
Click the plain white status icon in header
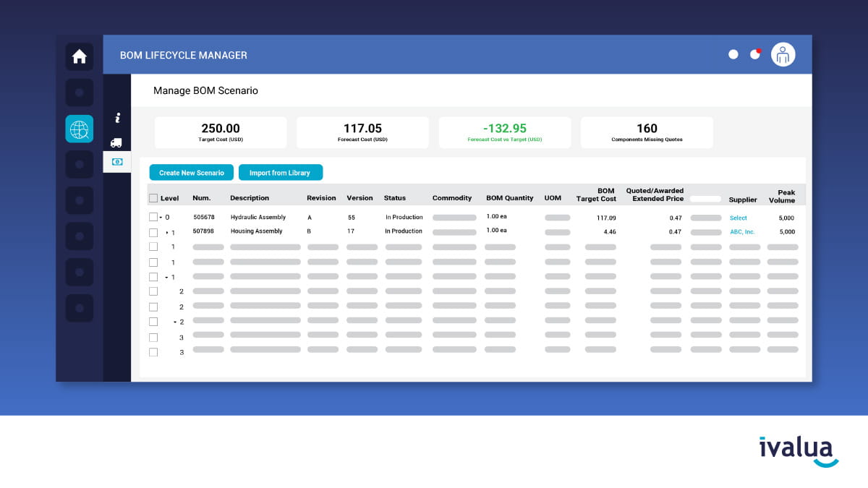(733, 53)
